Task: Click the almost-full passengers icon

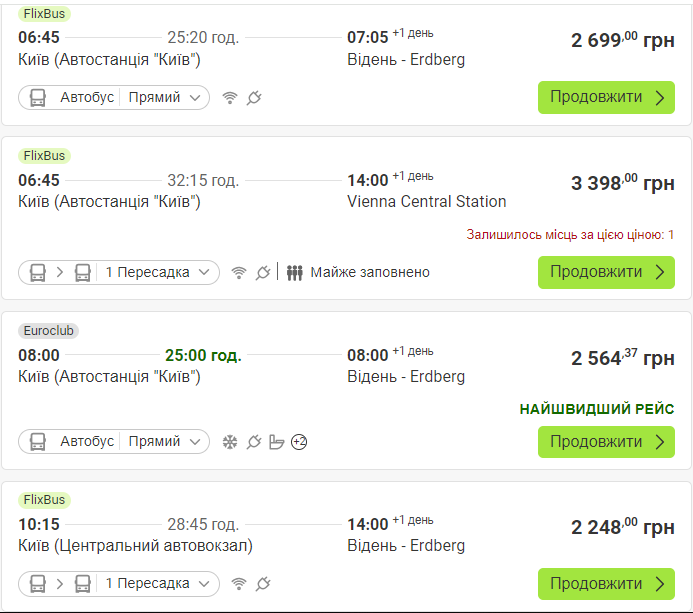Action: tap(294, 272)
